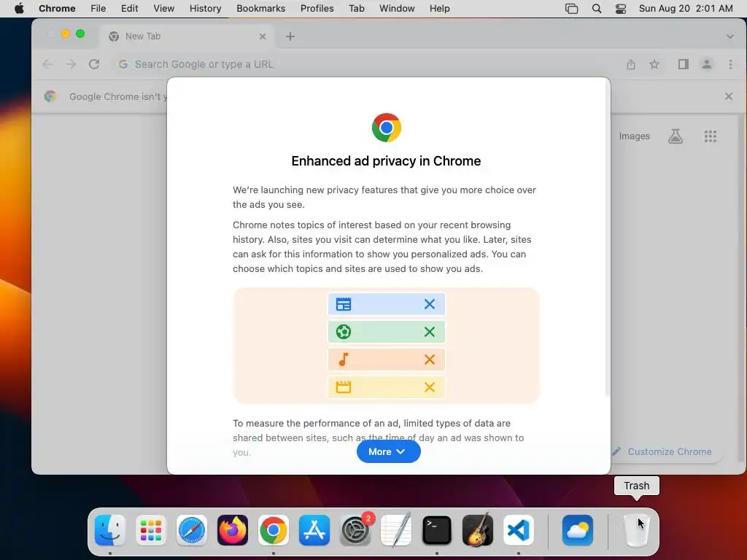Click the browser forward arrow
Image resolution: width=747 pixels, height=560 pixels.
point(71,64)
